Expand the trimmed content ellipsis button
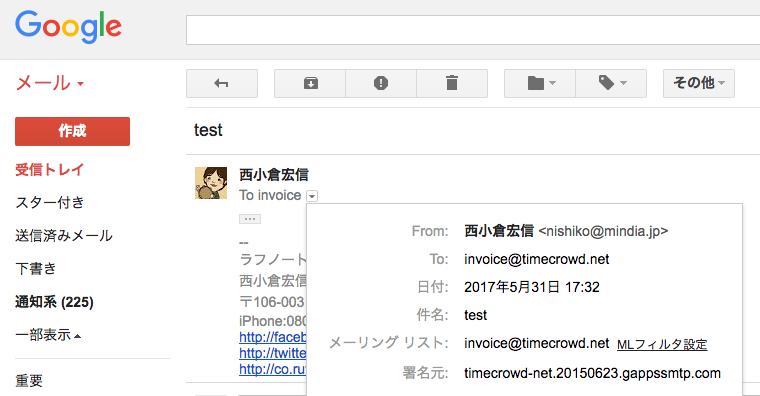Image resolution: width=760 pixels, height=396 pixels. (250, 219)
